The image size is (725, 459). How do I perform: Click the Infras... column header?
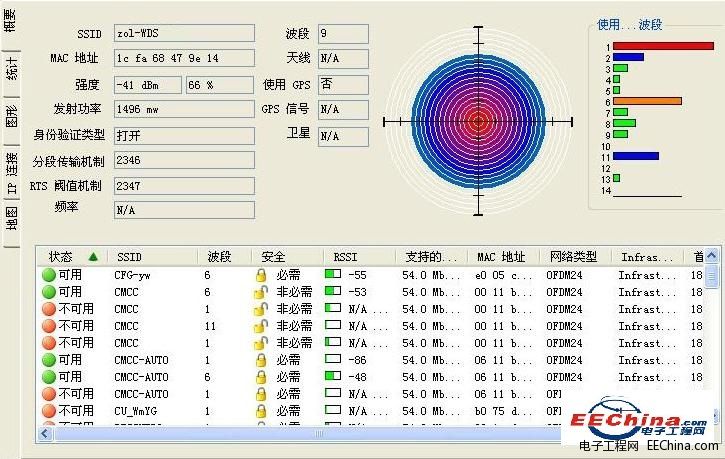pyautogui.click(x=647, y=257)
